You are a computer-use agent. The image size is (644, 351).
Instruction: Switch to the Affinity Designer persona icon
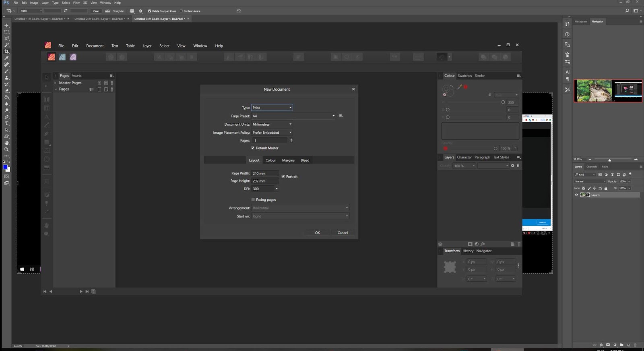62,57
